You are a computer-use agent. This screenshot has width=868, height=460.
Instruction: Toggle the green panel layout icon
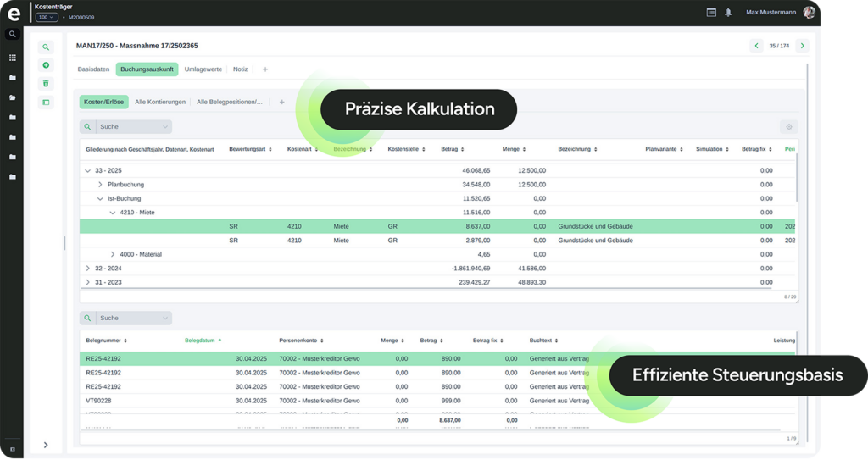coord(46,103)
